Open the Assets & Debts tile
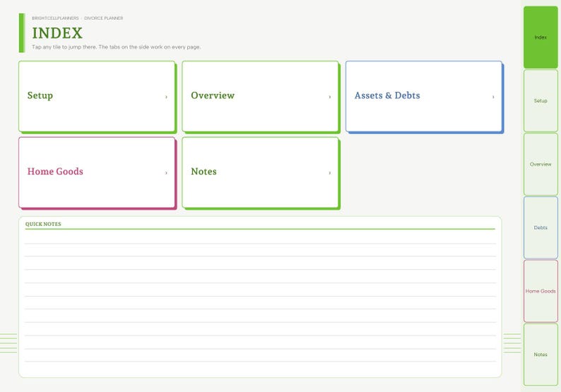Image resolution: width=561 pixels, height=392 pixels. 424,97
